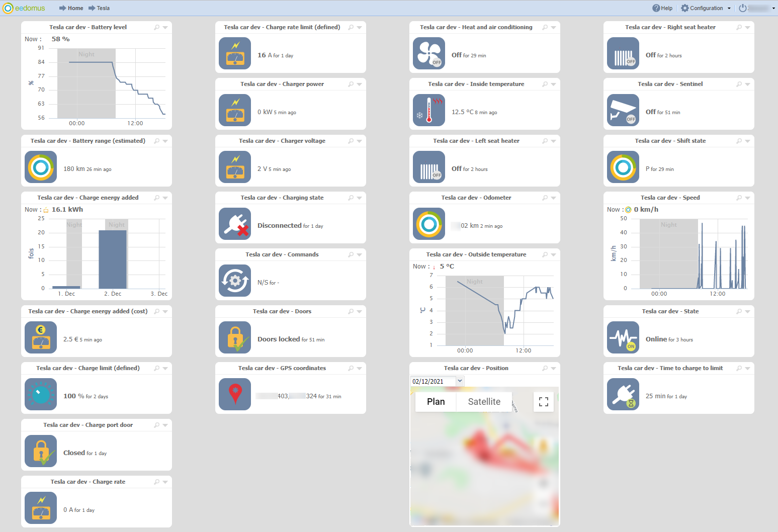Screen dimensions: 778x532
Task: Click the Heat and air conditioning fan icon
Action: 429,53
